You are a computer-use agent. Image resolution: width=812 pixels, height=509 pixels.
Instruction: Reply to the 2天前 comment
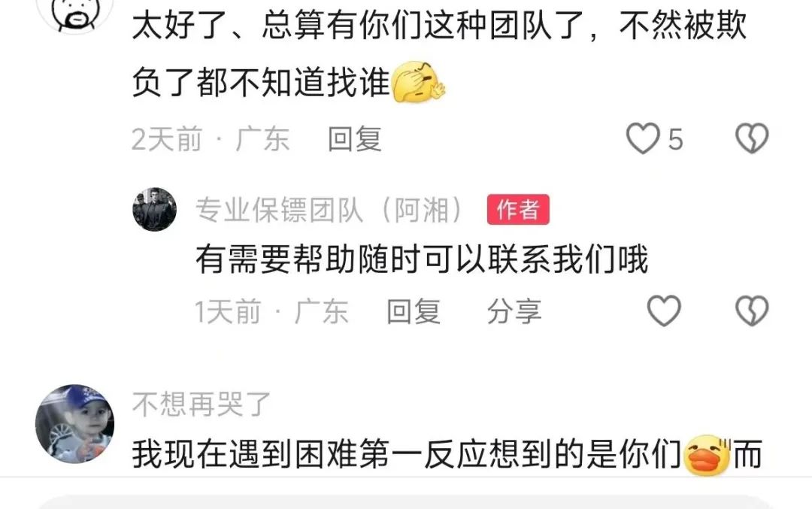point(355,139)
